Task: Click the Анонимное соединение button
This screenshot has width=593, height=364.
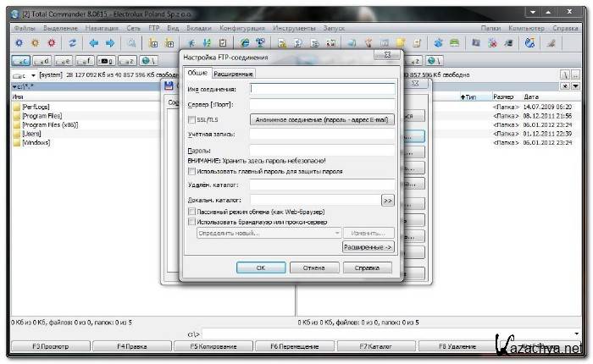Action: point(322,120)
